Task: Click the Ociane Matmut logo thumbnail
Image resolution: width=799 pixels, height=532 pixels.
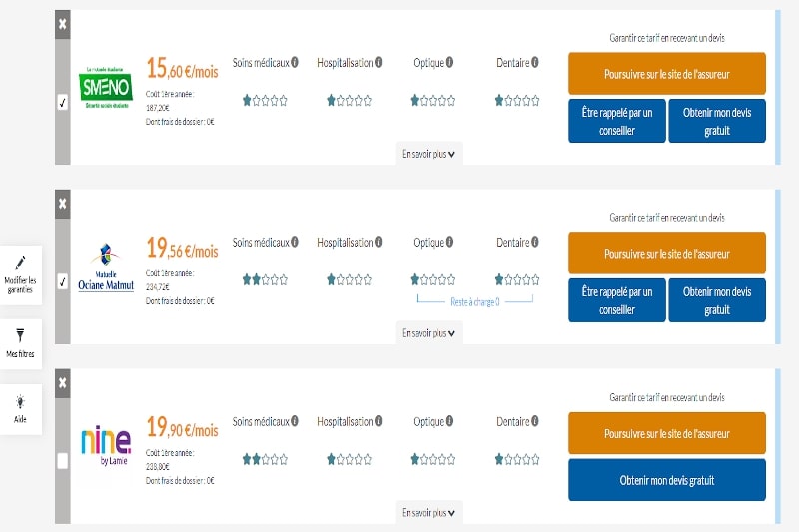Action: tap(106, 268)
